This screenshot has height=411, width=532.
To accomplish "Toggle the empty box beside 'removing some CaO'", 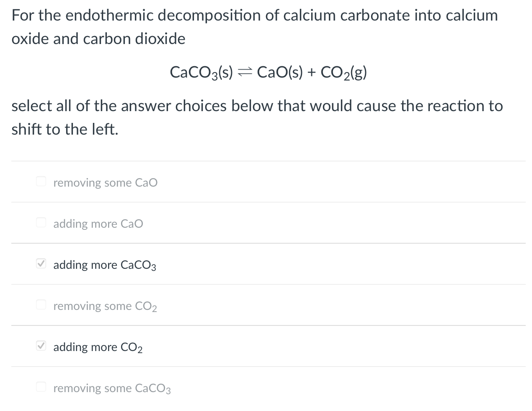I will (41, 181).
